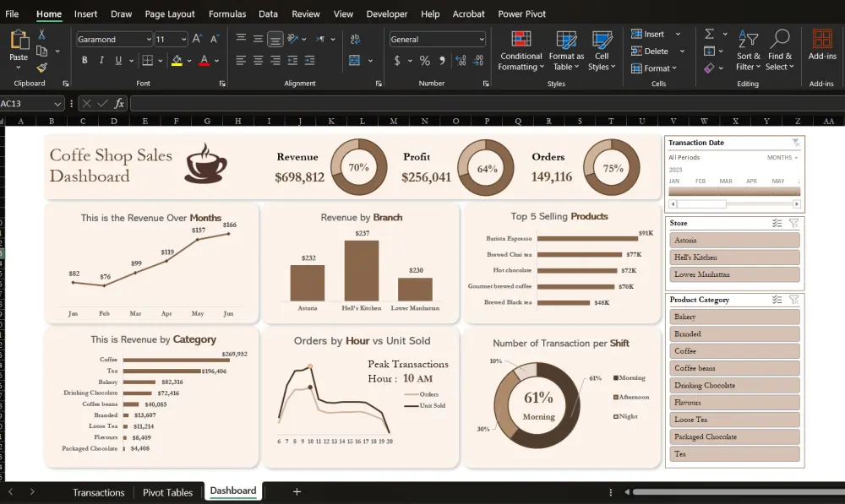This screenshot has width=845, height=504.
Task: Increase font size with larger A
Action: click(x=197, y=39)
